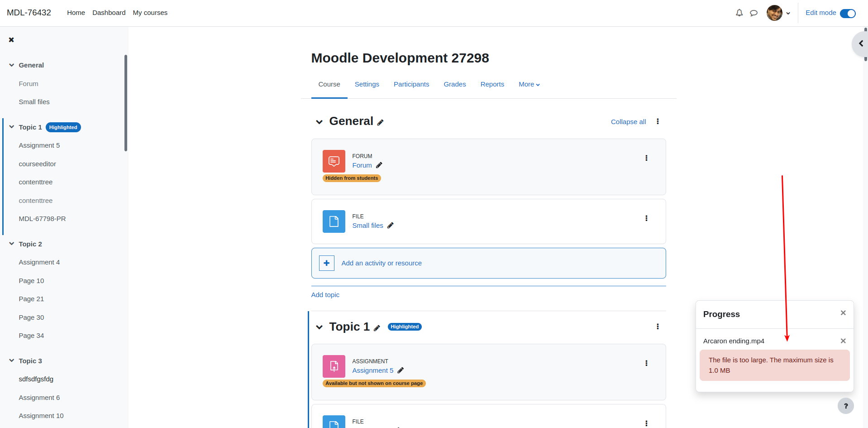Edit the General section name pencil
Image resolution: width=868 pixels, height=428 pixels.
[381, 122]
